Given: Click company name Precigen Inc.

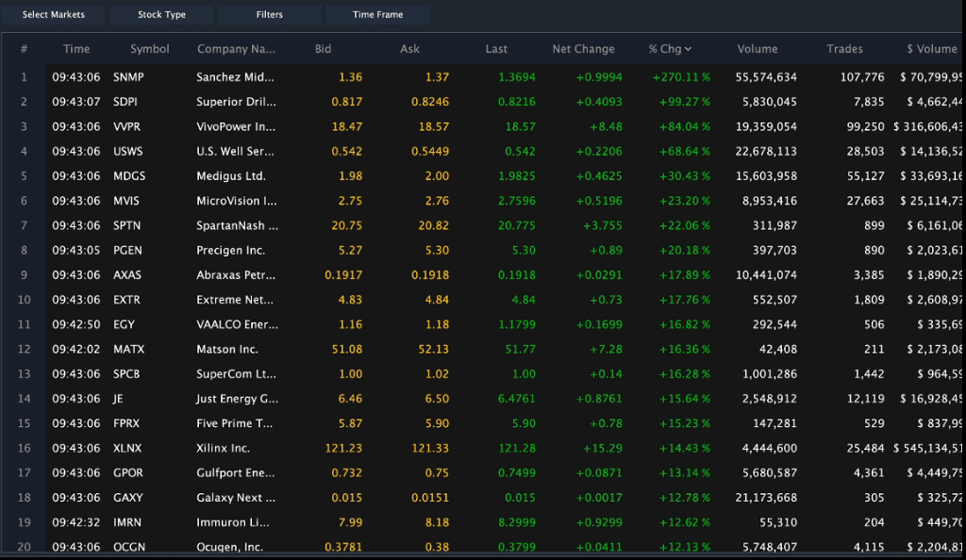Looking at the screenshot, I should (230, 251).
